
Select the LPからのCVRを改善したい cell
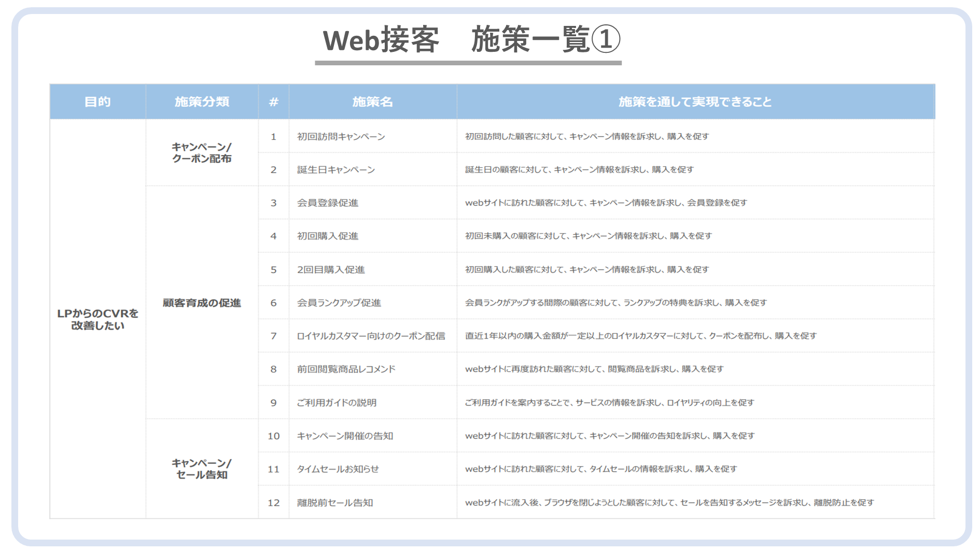pos(97,319)
